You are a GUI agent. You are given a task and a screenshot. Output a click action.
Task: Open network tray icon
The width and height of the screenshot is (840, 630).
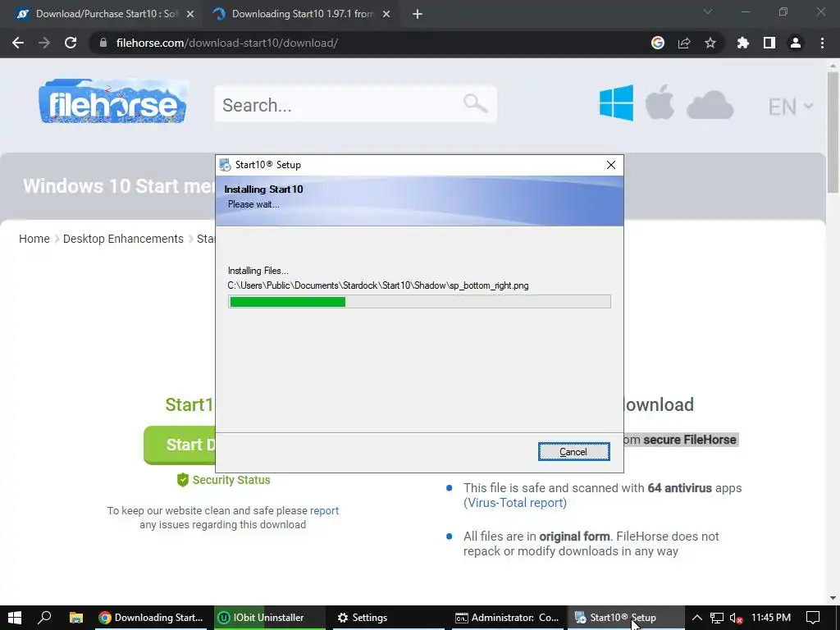coord(717,618)
